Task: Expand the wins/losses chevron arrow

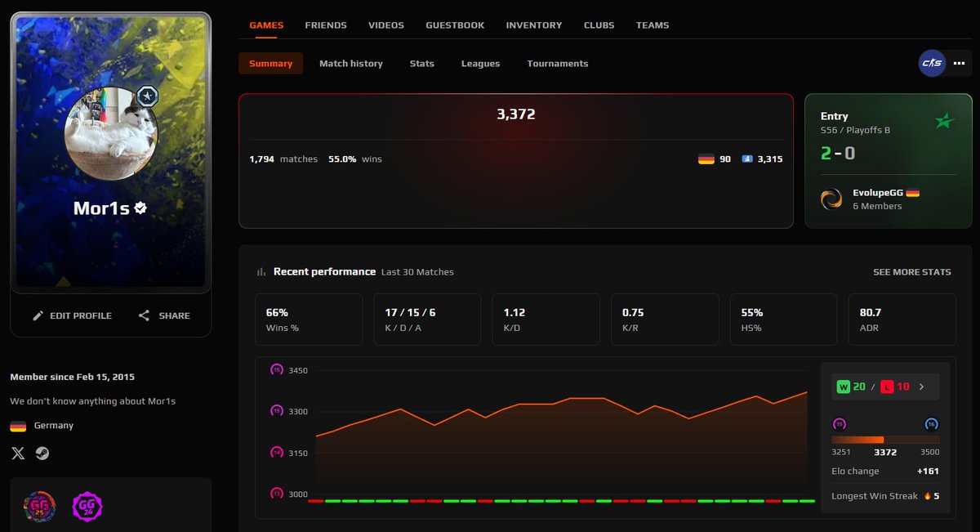Action: click(922, 387)
